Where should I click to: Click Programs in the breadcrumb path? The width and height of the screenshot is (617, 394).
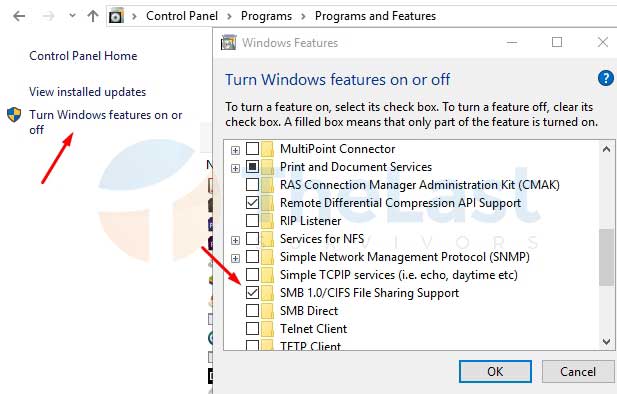(x=266, y=16)
